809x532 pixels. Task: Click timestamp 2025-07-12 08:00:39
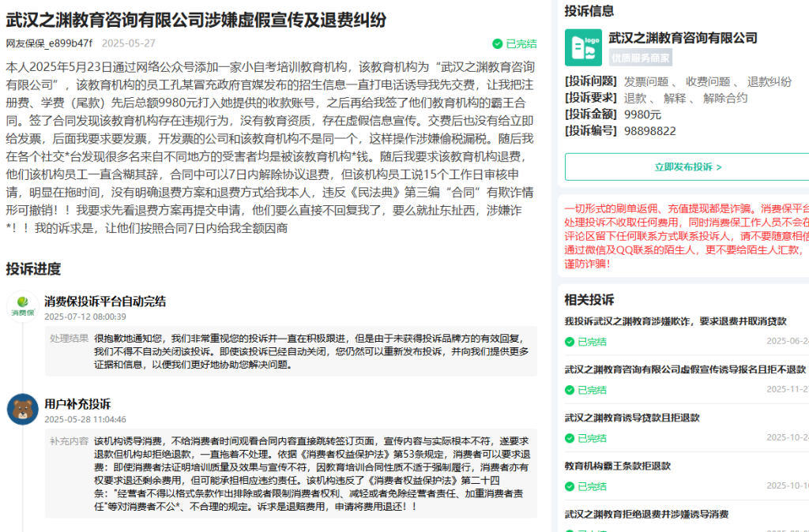(85, 317)
